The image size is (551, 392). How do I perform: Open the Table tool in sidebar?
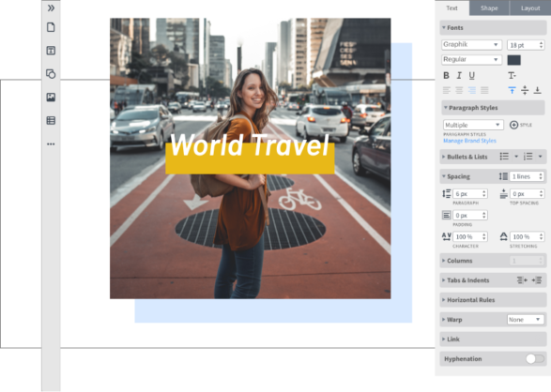[51, 121]
